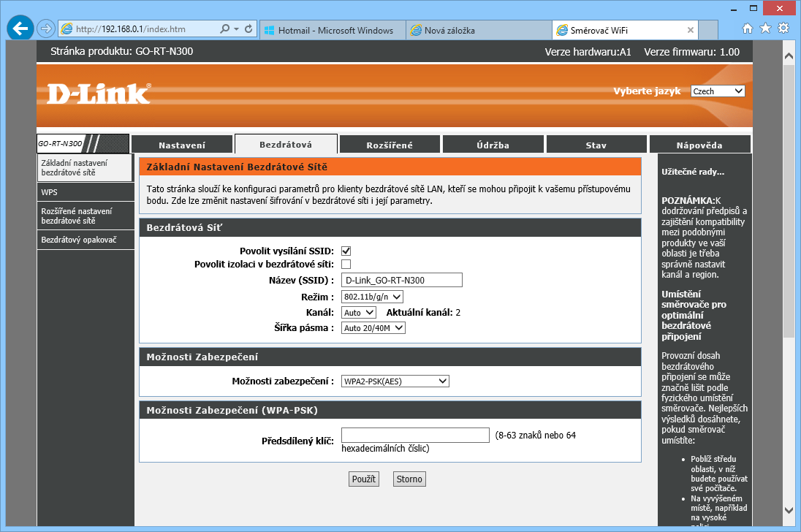Switch to the Rozšířené tab
801x532 pixels.
point(390,145)
